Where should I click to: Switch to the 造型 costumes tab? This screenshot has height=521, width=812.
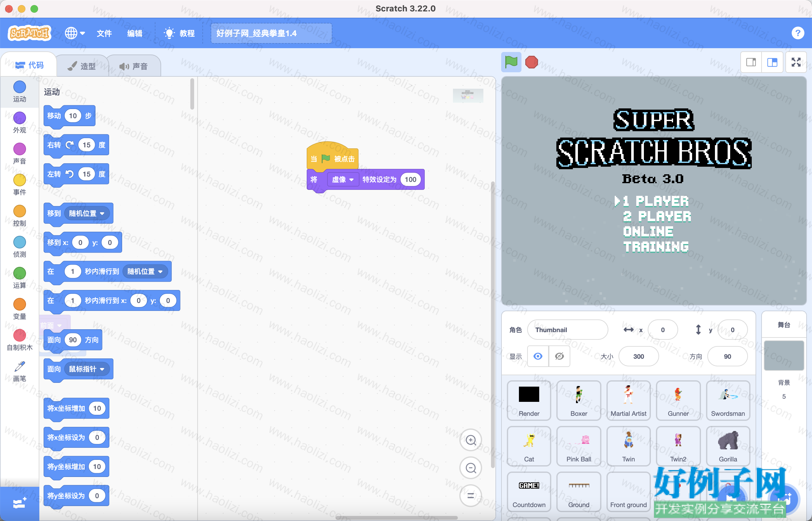pos(82,66)
